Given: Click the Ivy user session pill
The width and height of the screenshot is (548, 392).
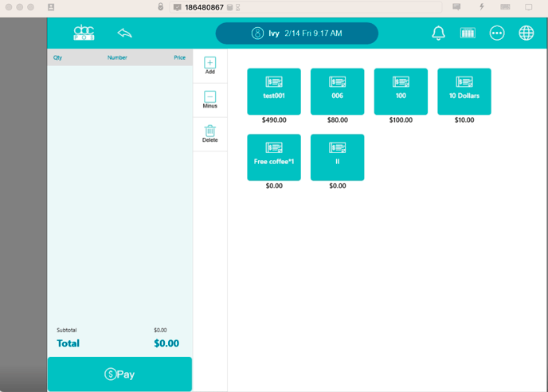Looking at the screenshot, I should 297,33.
